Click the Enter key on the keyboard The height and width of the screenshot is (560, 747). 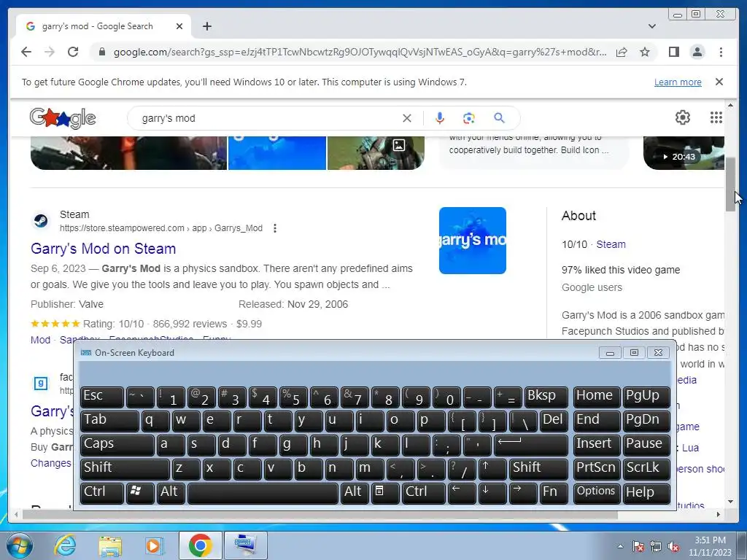[x=530, y=445]
